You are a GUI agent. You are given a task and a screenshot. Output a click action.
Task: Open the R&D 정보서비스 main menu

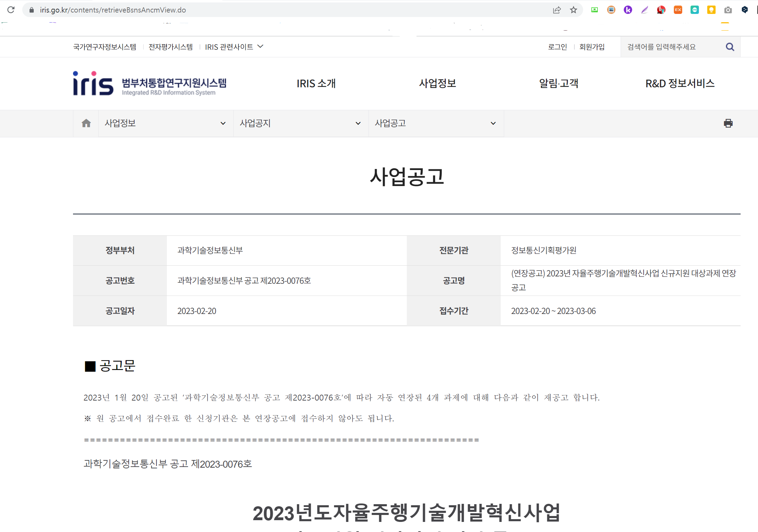click(680, 83)
